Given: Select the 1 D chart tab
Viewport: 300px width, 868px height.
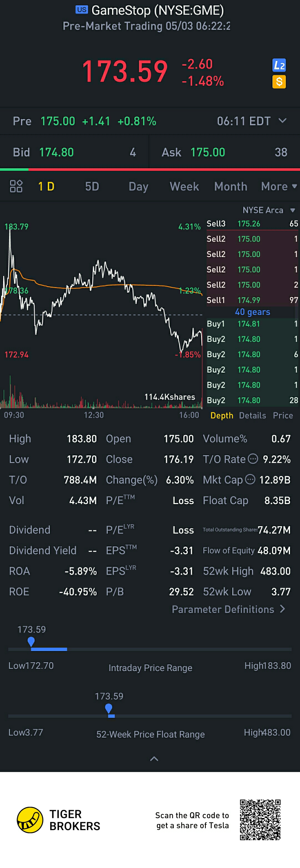Looking at the screenshot, I should pos(46,186).
